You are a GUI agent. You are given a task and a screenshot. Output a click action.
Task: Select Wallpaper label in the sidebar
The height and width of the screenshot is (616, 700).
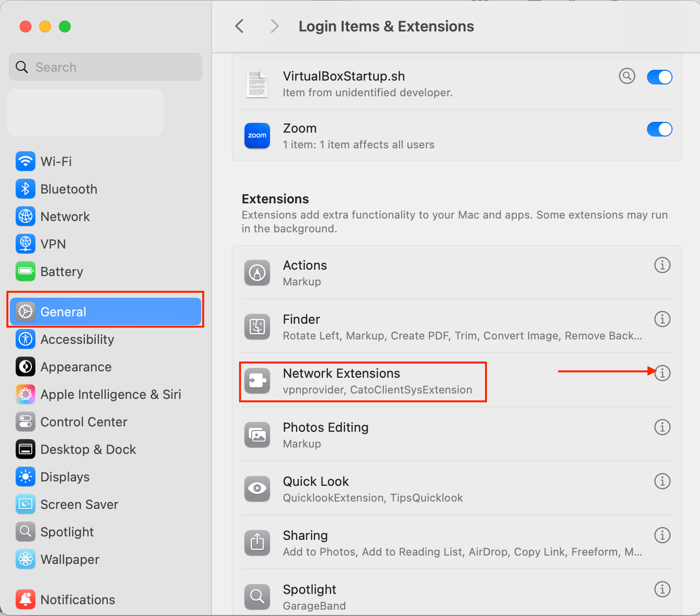coord(70,560)
